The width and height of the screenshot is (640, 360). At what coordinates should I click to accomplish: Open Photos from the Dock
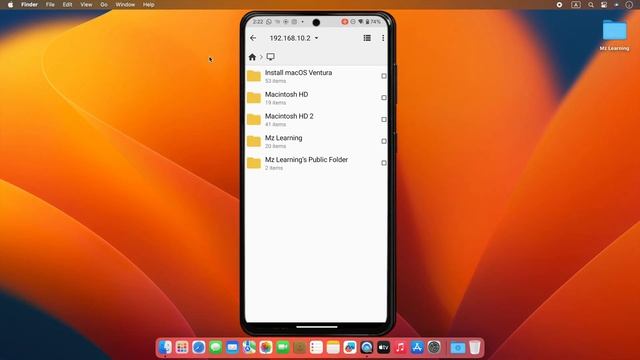pyautogui.click(x=266, y=347)
